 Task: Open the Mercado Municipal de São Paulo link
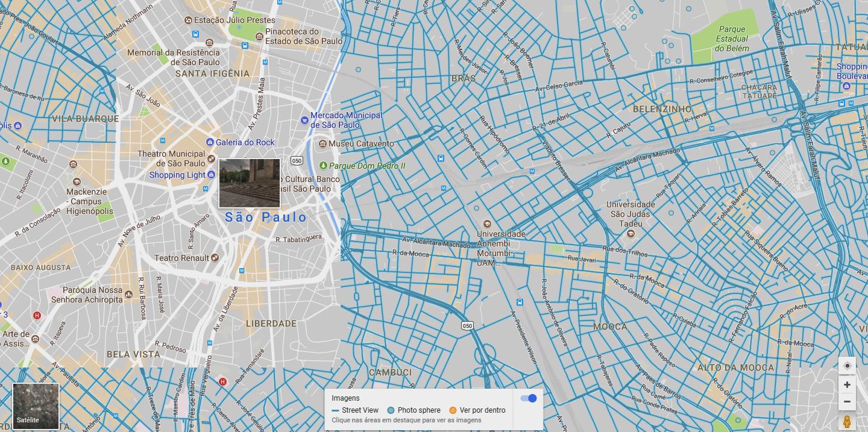tap(347, 119)
